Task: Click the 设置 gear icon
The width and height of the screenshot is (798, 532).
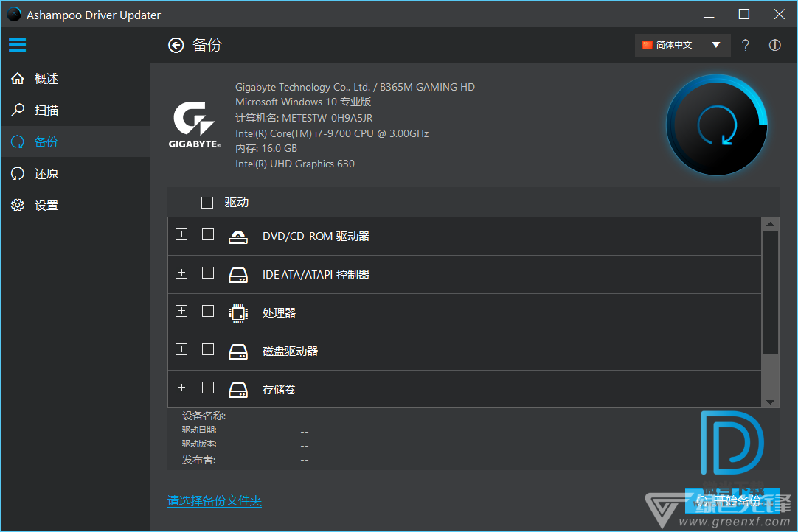Action: coord(18,205)
